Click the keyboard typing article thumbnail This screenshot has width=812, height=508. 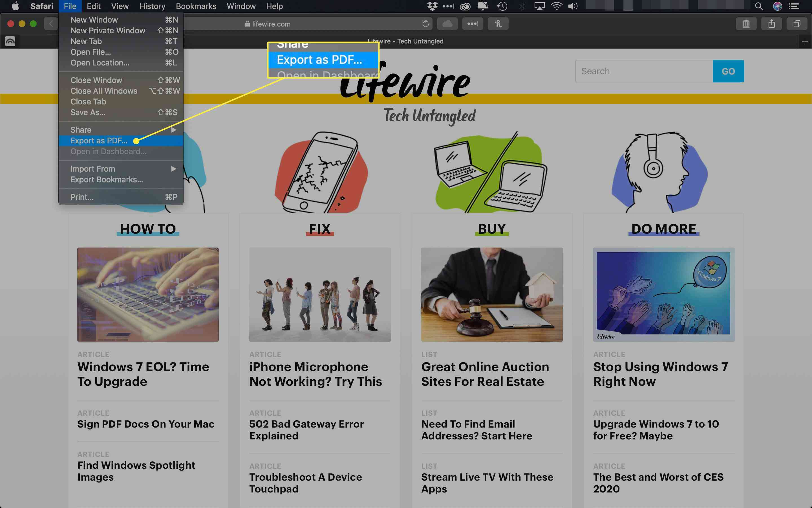(148, 295)
